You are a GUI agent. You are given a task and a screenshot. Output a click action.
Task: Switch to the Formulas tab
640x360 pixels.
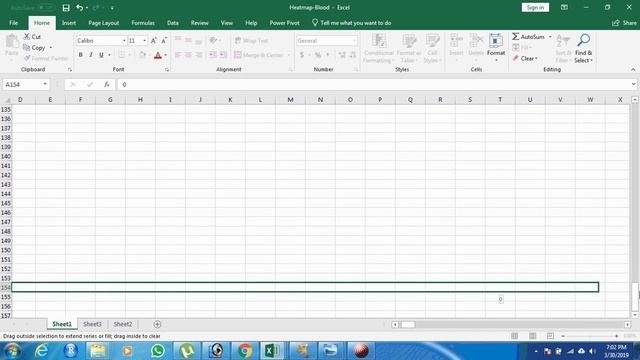pos(143,23)
